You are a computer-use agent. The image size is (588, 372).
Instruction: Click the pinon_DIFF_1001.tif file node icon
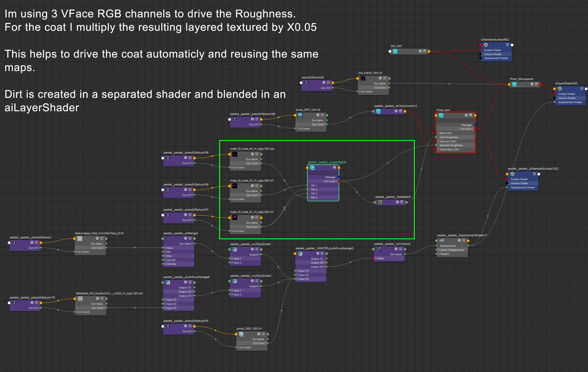[x=300, y=115]
